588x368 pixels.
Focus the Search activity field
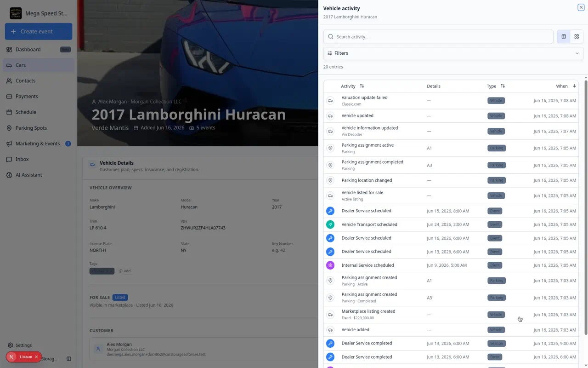[438, 37]
